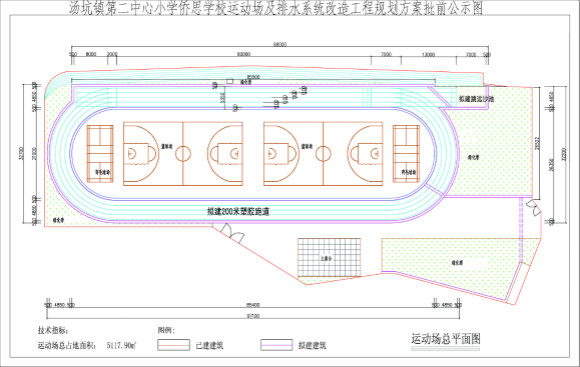The width and height of the screenshot is (580, 367).
Task: Click the left basketball court center circle
Action: (x=183, y=154)
